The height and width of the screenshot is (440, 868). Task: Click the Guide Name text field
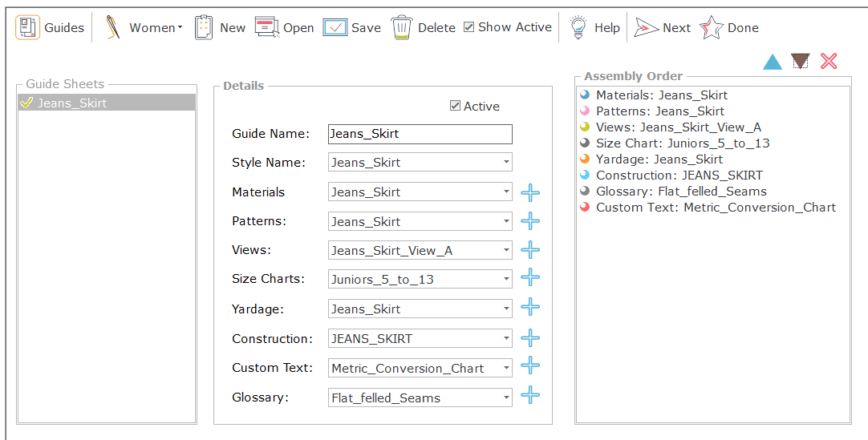click(420, 134)
